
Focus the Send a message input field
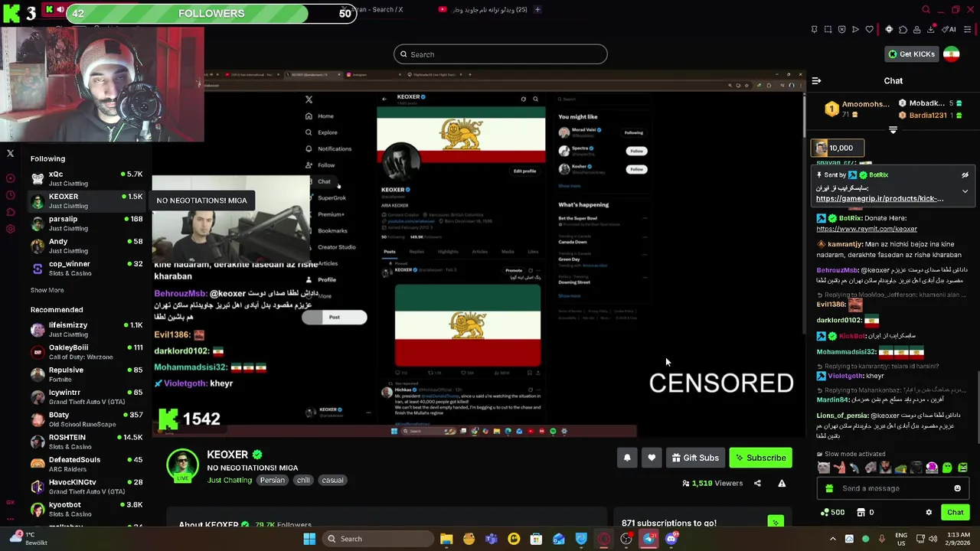tap(893, 488)
